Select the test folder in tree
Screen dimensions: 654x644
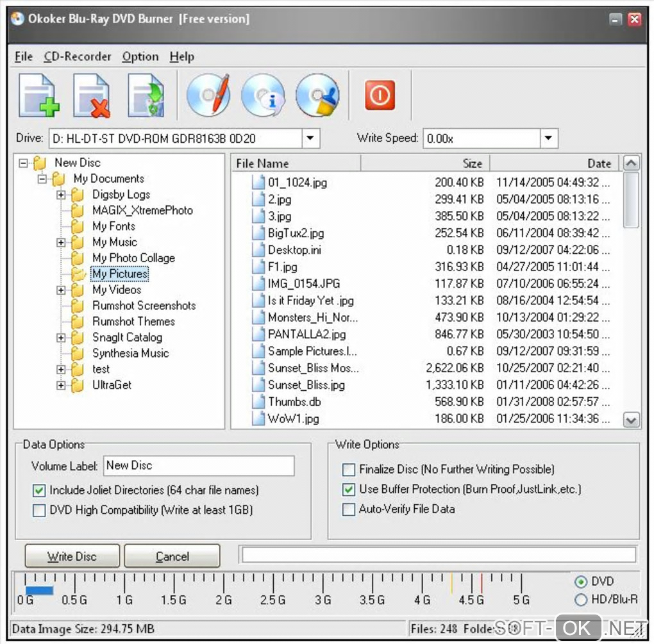101,369
